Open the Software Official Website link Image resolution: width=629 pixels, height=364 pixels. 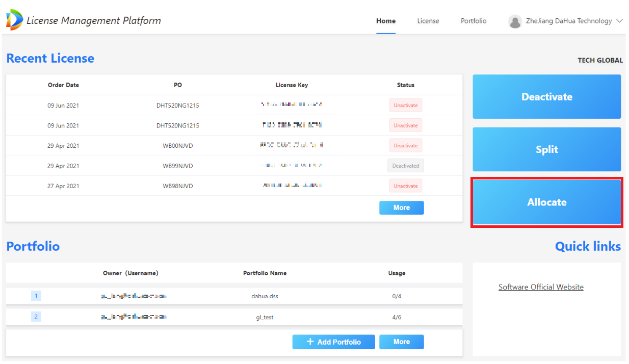tap(541, 287)
